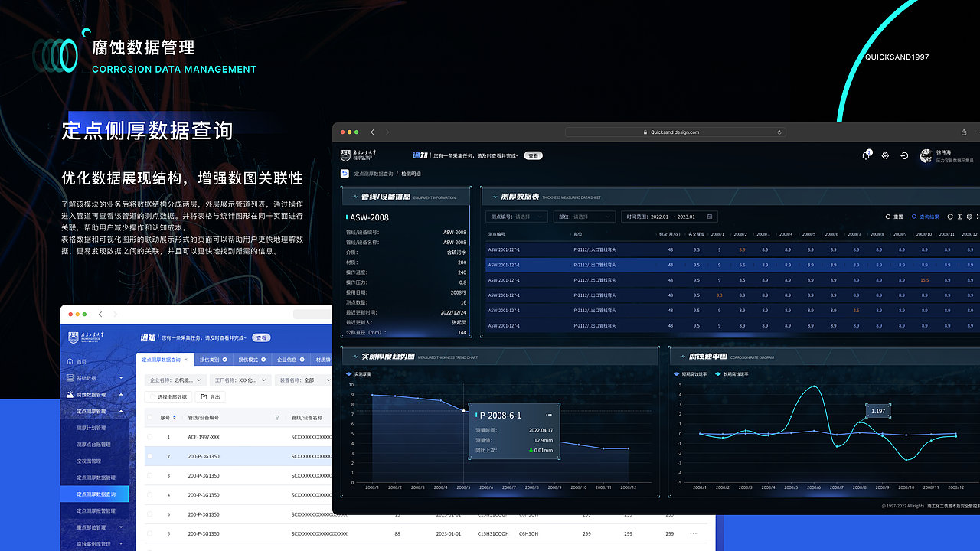The height and width of the screenshot is (551, 980).
Task: Open the settings gear in the top bar
Action: click(x=885, y=155)
